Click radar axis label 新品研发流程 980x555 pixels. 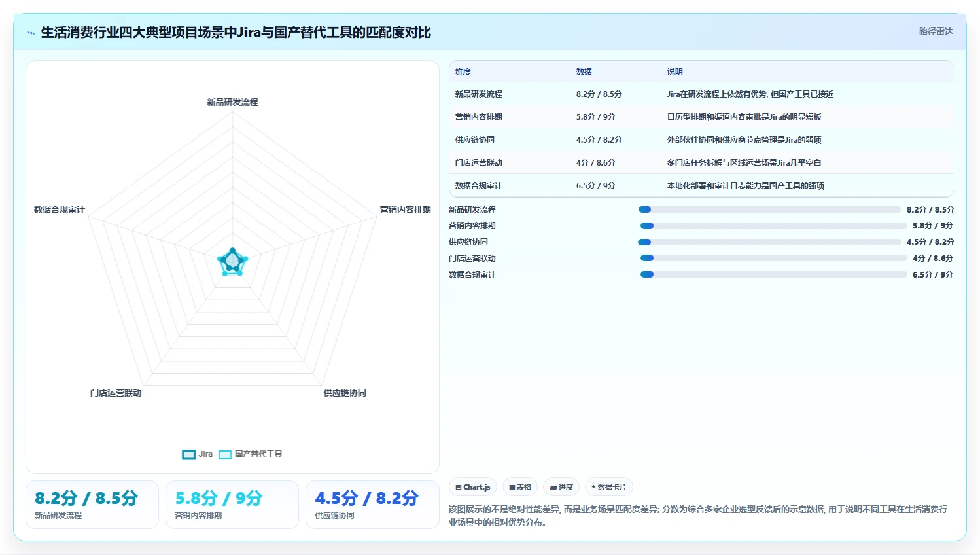click(x=232, y=102)
